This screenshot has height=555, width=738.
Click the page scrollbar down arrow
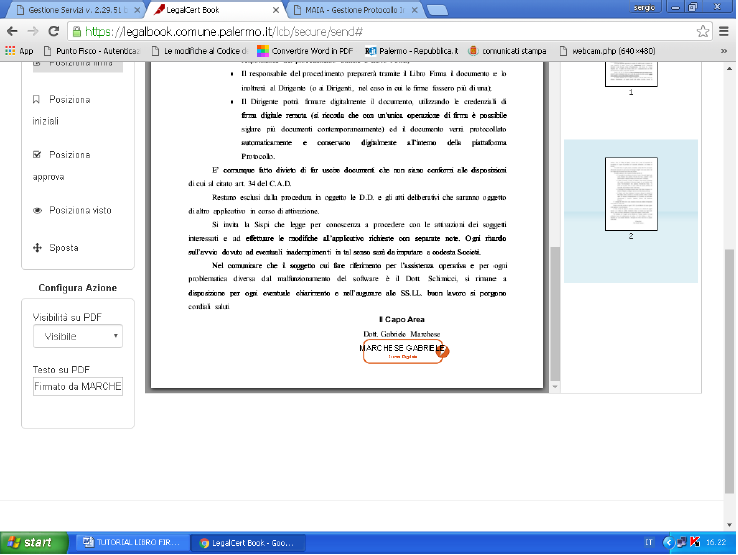coord(729,525)
